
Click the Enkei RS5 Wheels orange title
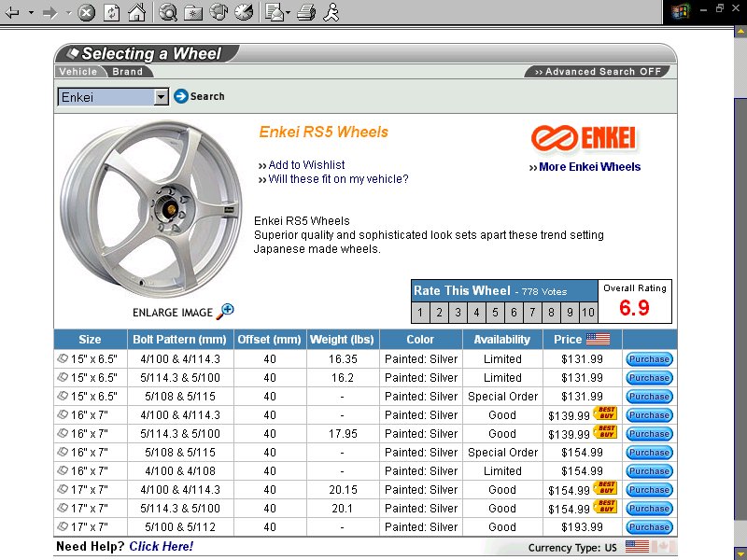tap(323, 132)
